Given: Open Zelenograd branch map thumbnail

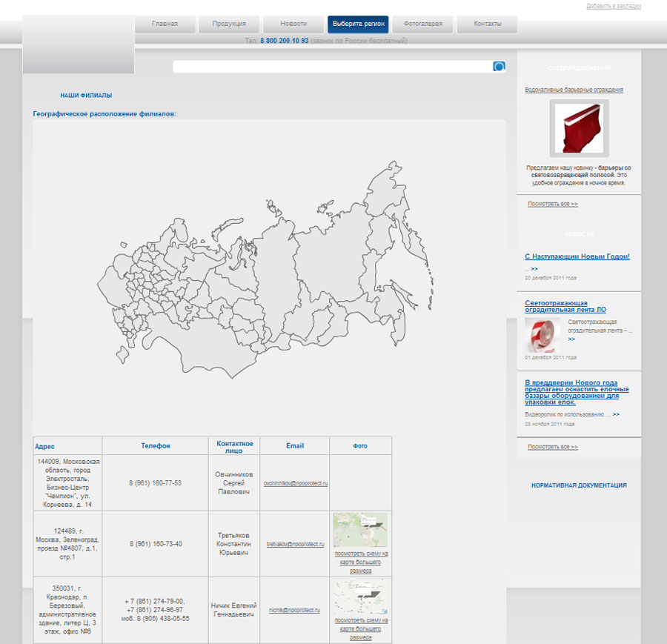Looking at the screenshot, I should click(360, 529).
